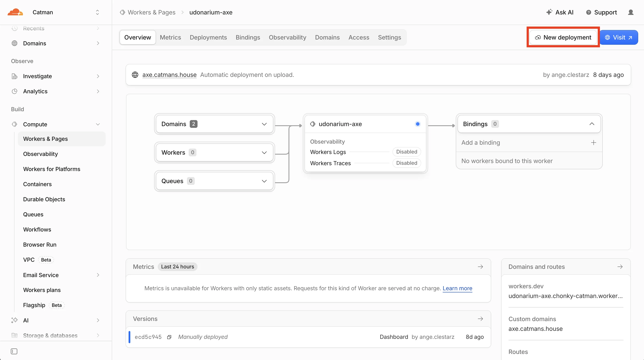
Task: Click the New deployment button
Action: click(x=563, y=37)
